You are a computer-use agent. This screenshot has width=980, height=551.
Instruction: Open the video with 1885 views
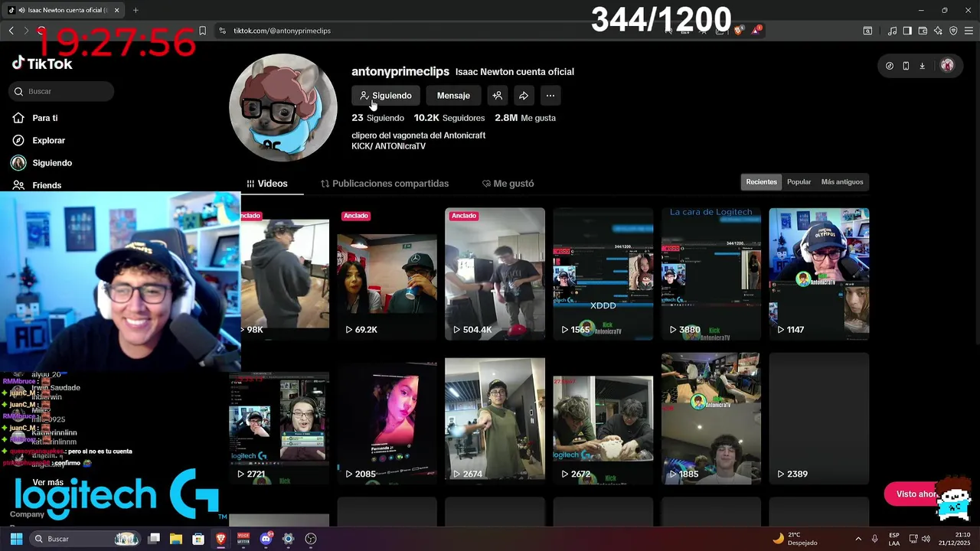click(711, 419)
